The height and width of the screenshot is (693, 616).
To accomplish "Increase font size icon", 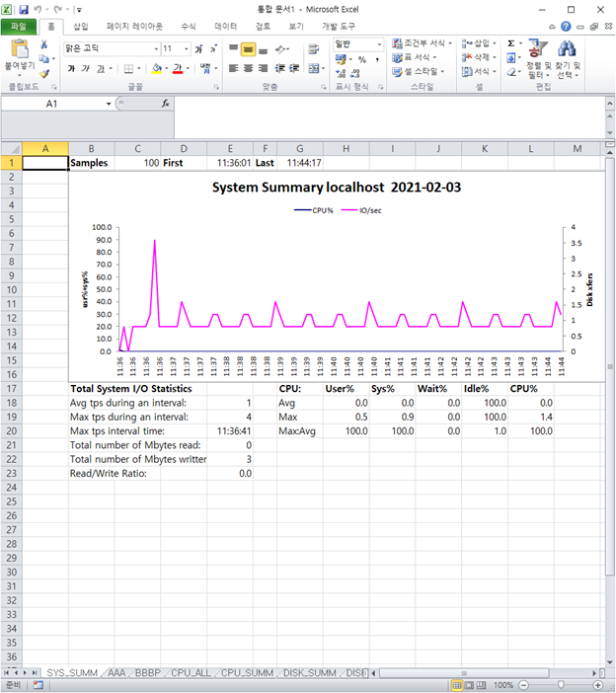I will (x=199, y=48).
